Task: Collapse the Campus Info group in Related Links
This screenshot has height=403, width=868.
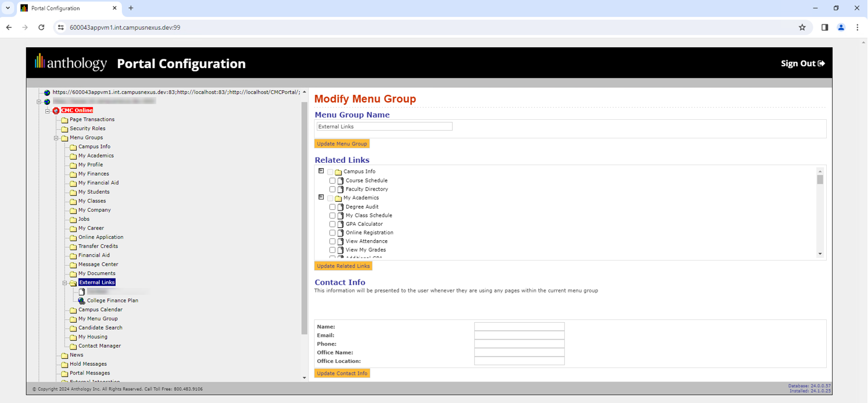Action: pyautogui.click(x=321, y=172)
